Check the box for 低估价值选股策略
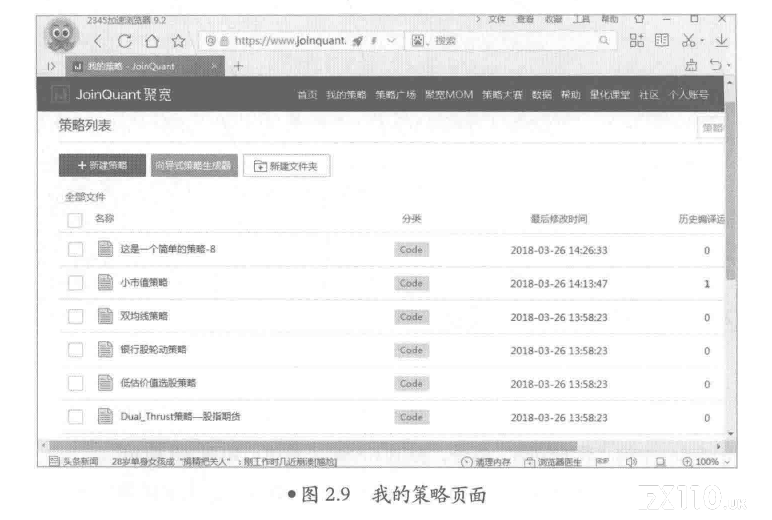The width and height of the screenshot is (772, 520). tap(75, 384)
